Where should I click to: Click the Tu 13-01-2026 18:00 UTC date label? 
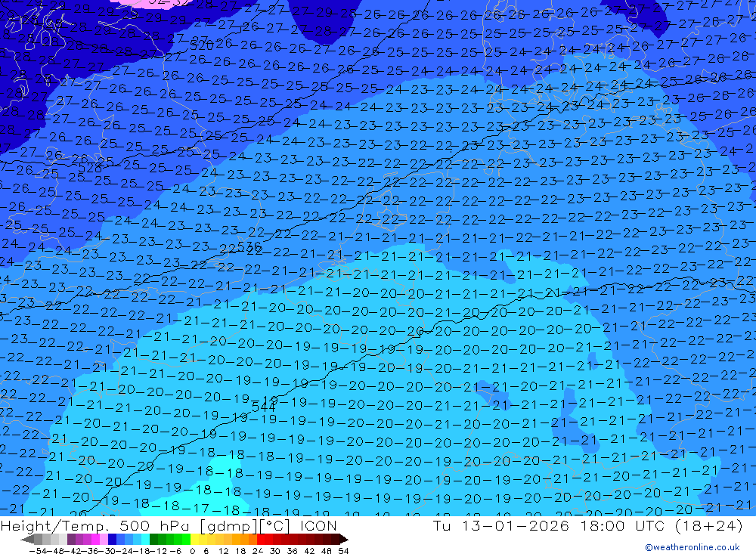point(549,525)
